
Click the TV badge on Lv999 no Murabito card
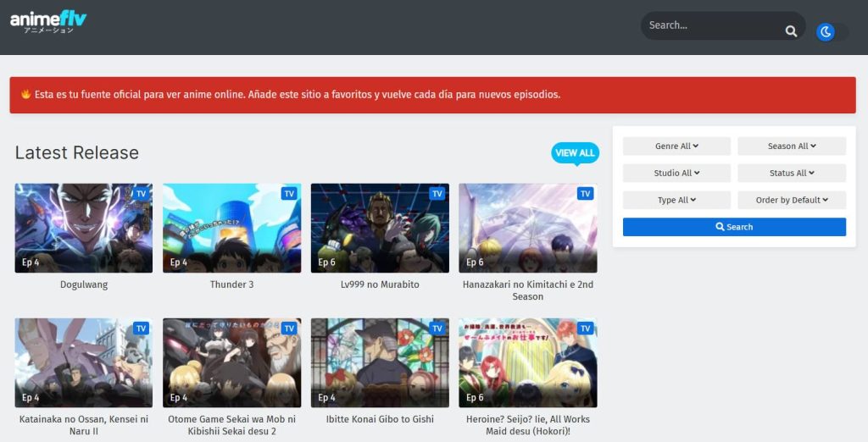[437, 194]
